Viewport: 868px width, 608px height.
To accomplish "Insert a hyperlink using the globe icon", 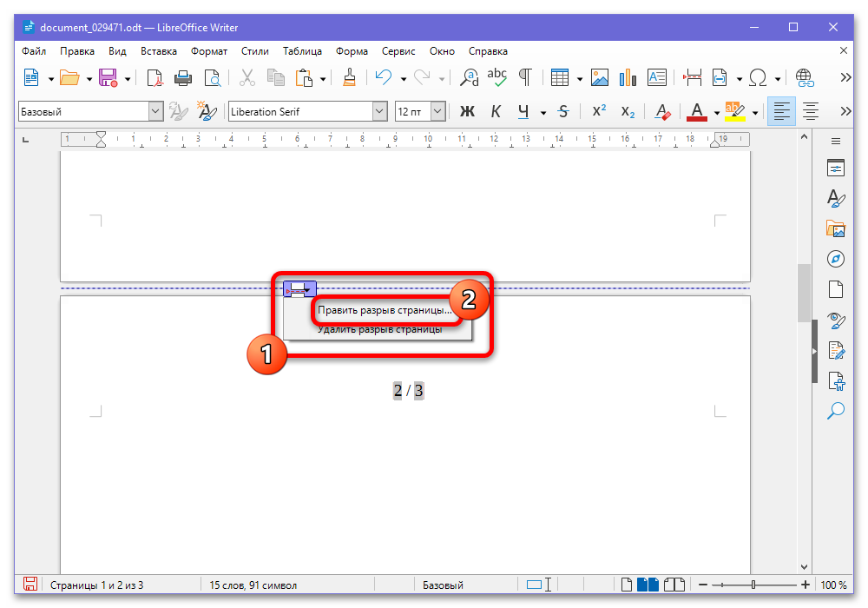I will click(805, 78).
